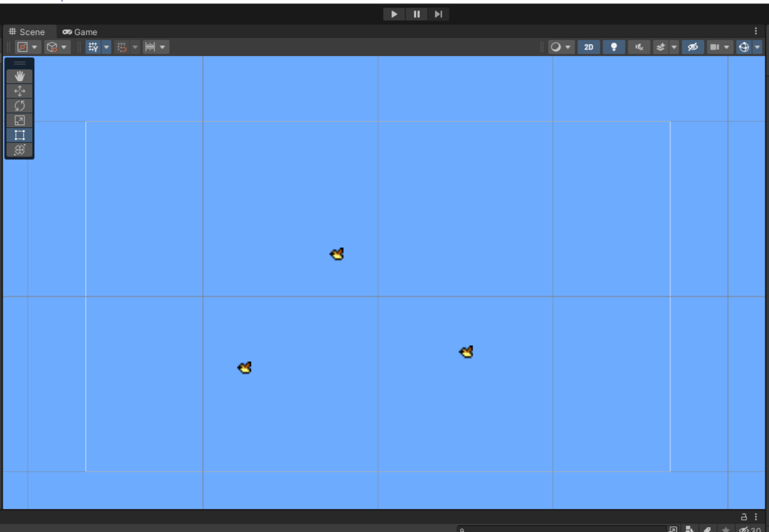
Task: Toggle 2D view mode button
Action: 589,47
